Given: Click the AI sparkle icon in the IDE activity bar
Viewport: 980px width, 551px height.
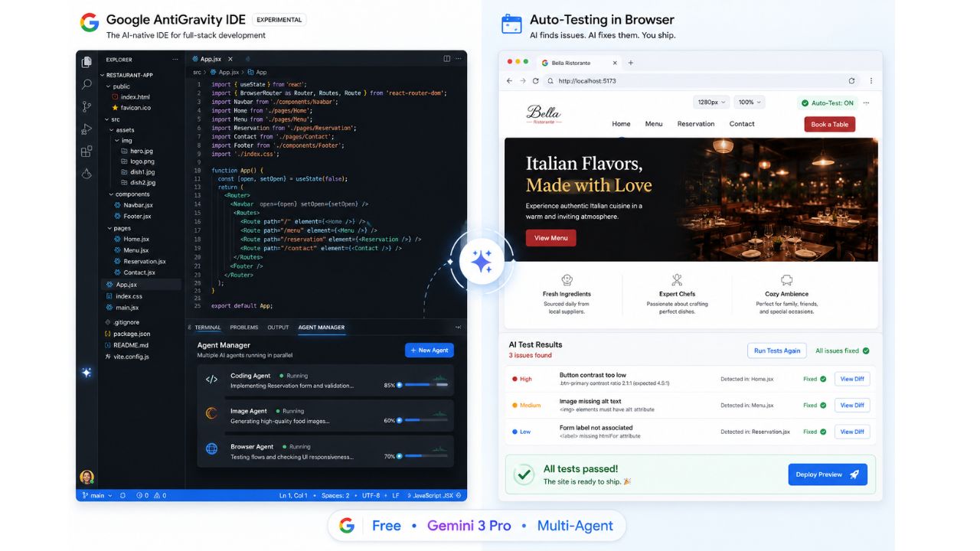Looking at the screenshot, I should (x=87, y=372).
